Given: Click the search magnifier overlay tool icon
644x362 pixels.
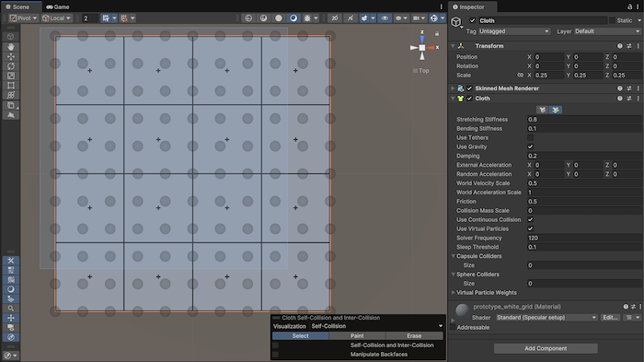Looking at the screenshot, I should (11, 309).
